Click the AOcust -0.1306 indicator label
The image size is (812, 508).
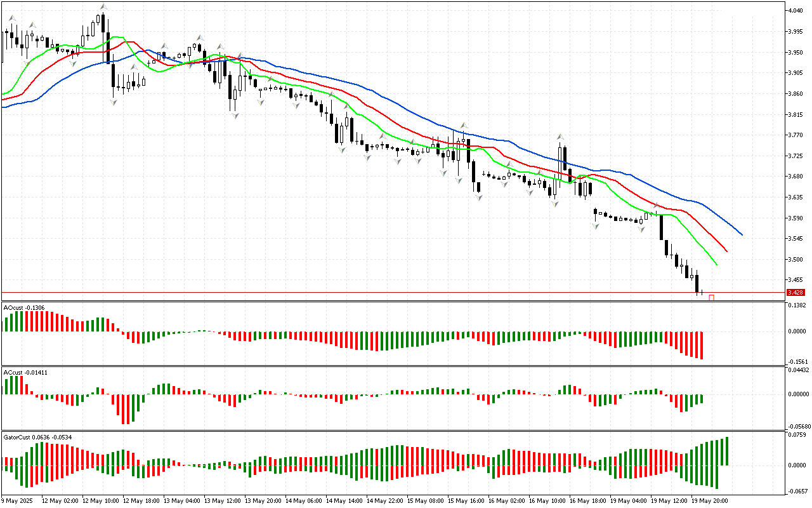[24, 307]
